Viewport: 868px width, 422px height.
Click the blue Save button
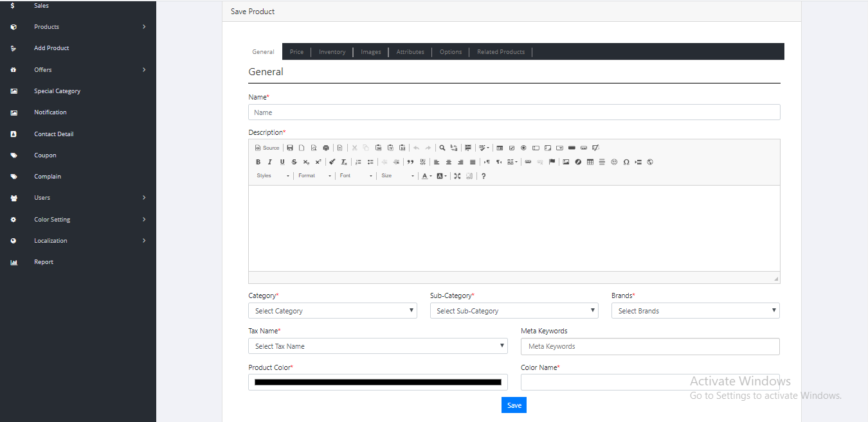pos(514,405)
